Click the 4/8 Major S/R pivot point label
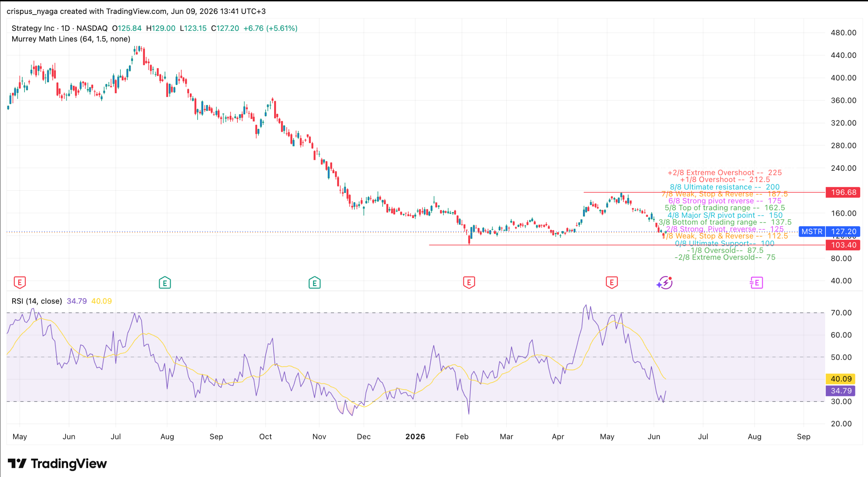This screenshot has height=477, width=868. [725, 215]
